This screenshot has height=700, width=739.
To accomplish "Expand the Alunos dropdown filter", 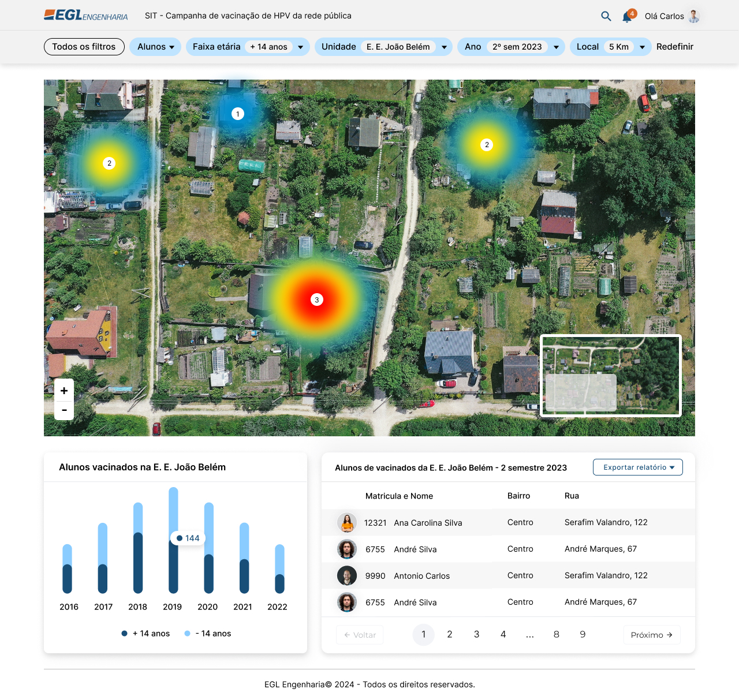I will (155, 47).
